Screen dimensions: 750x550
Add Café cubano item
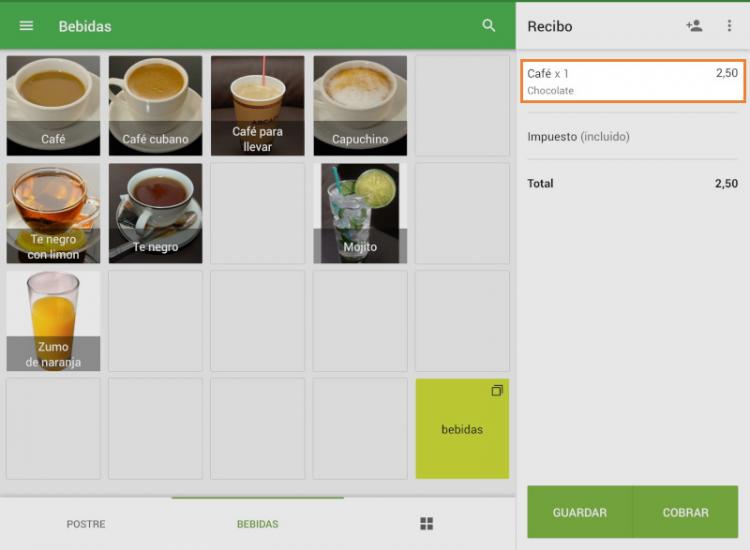click(x=155, y=105)
